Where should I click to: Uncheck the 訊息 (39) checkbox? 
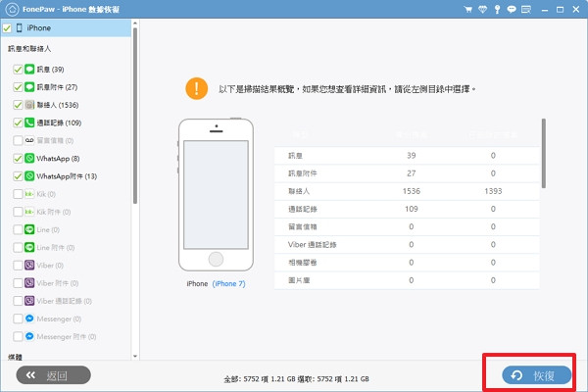tap(18, 70)
